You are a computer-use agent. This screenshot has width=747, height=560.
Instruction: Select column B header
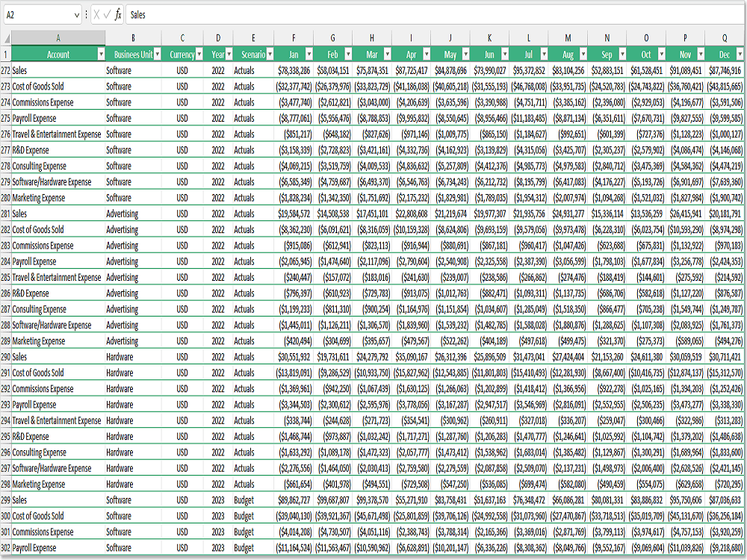134,38
